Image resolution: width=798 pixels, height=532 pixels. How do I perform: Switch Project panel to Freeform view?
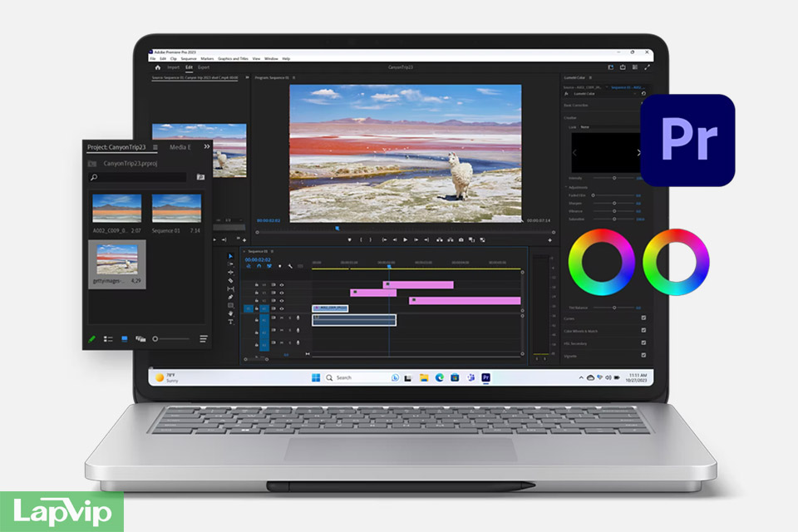tap(140, 339)
